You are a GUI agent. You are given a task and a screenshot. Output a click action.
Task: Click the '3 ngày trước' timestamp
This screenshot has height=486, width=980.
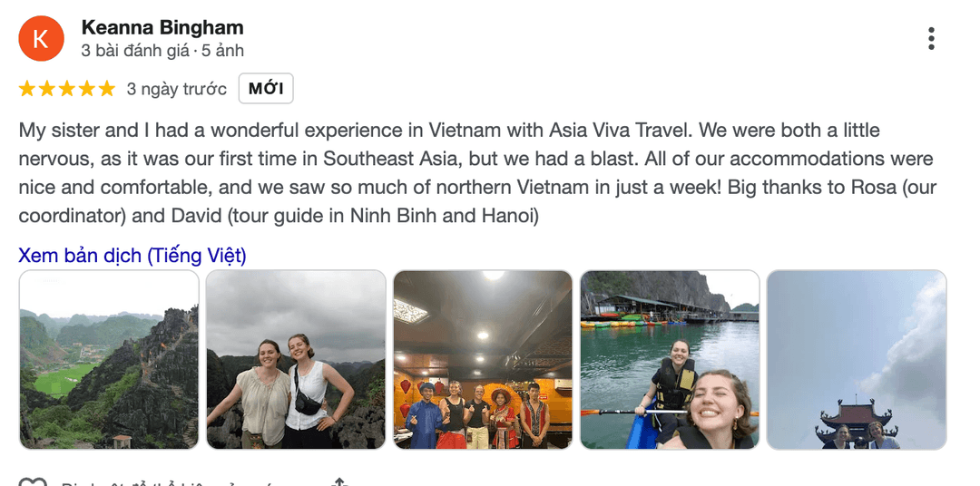[177, 89]
